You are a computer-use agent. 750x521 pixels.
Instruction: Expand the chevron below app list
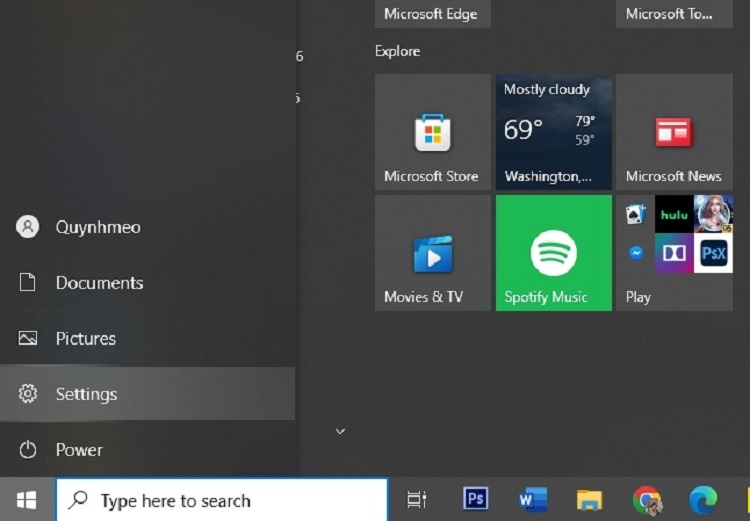click(340, 432)
